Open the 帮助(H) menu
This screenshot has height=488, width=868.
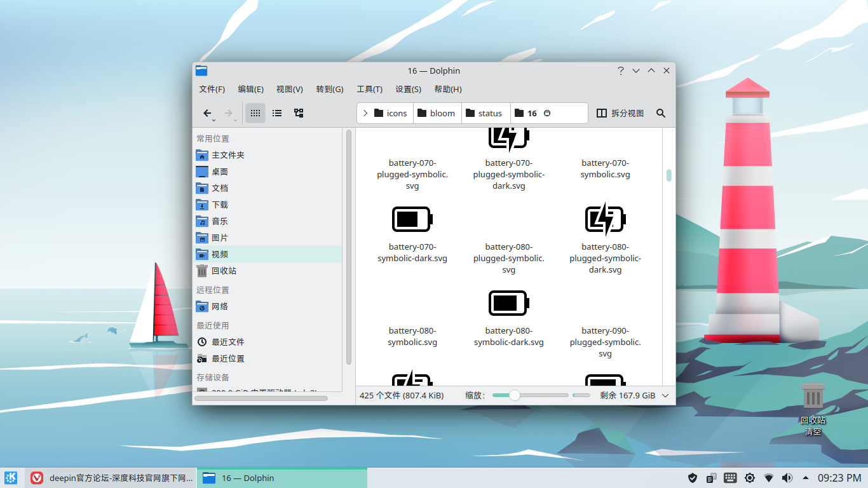coord(448,89)
